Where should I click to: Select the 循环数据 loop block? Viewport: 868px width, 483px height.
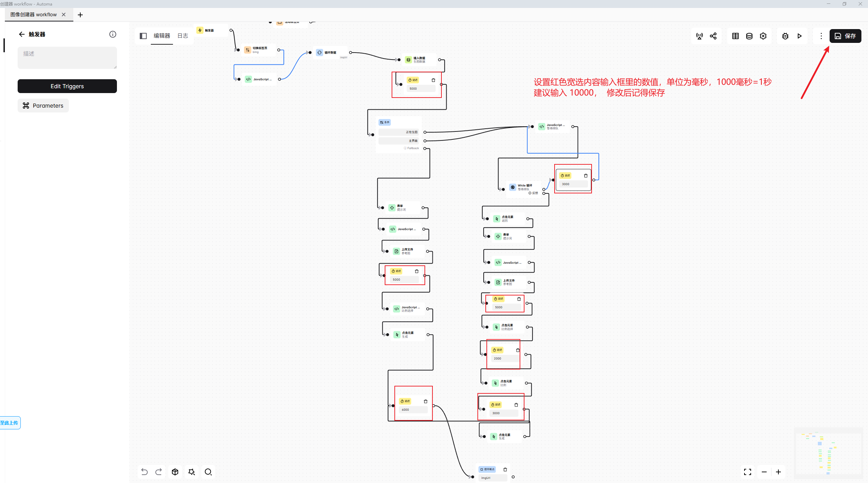330,53
